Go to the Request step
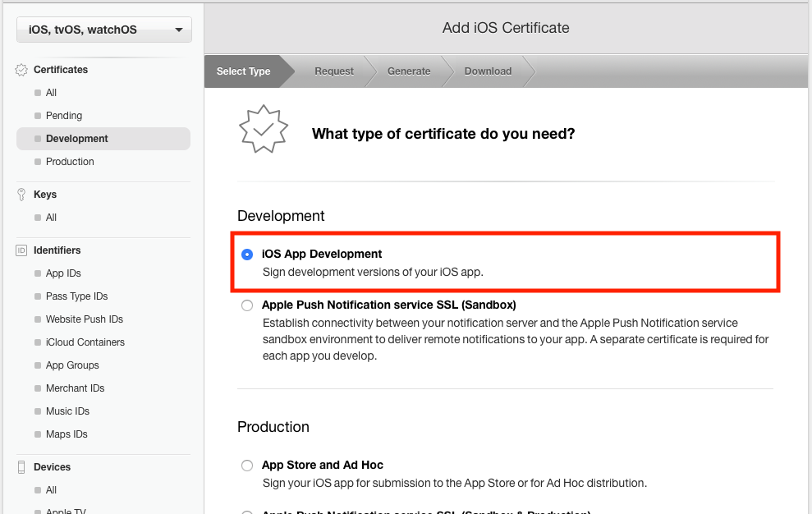Screen dimensions: 812x514 click(x=334, y=71)
